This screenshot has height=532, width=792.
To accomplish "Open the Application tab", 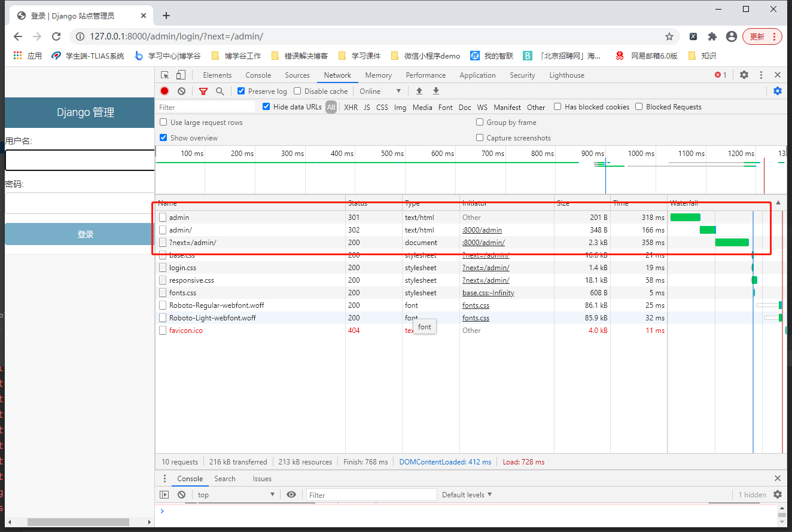I will tap(477, 75).
